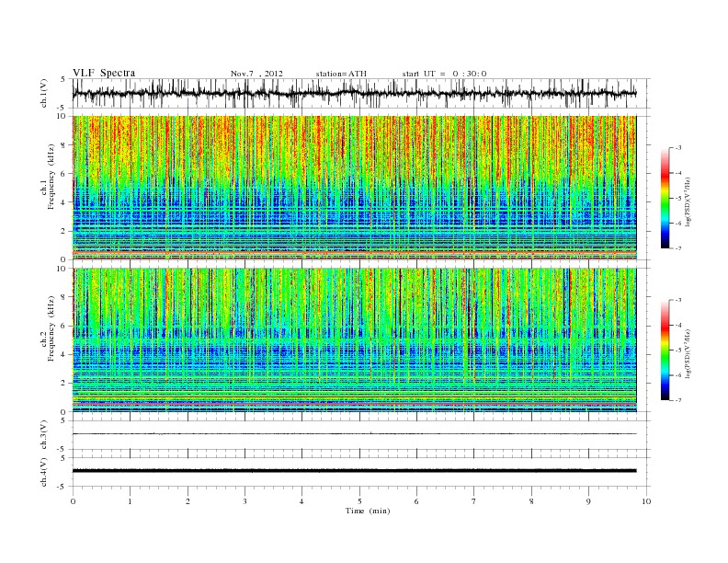728x563 pixels.
Task: Click the "VLF Spectra" title text
Action: 104,73
